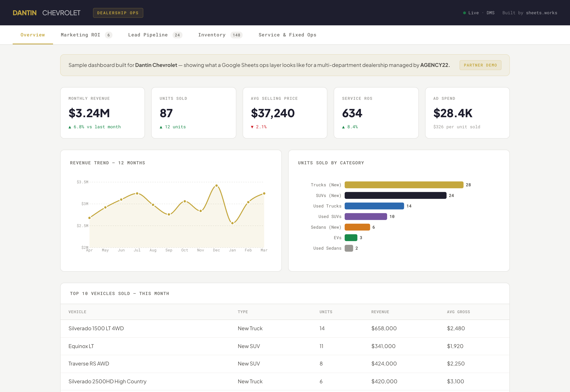Click the Used SUVs purple bar
The image size is (570, 392).
tap(366, 217)
